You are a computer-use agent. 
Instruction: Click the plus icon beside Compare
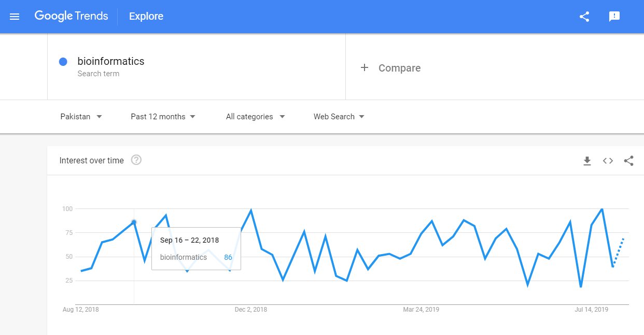tap(365, 68)
